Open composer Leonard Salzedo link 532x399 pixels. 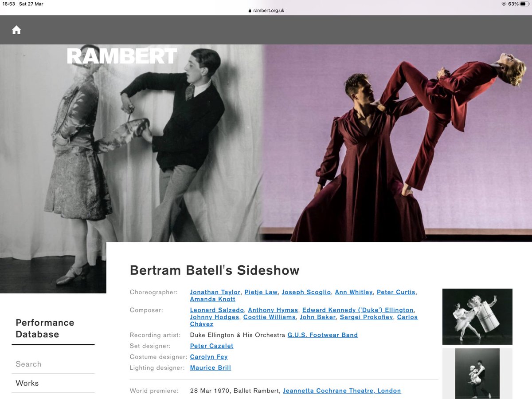[217, 310]
